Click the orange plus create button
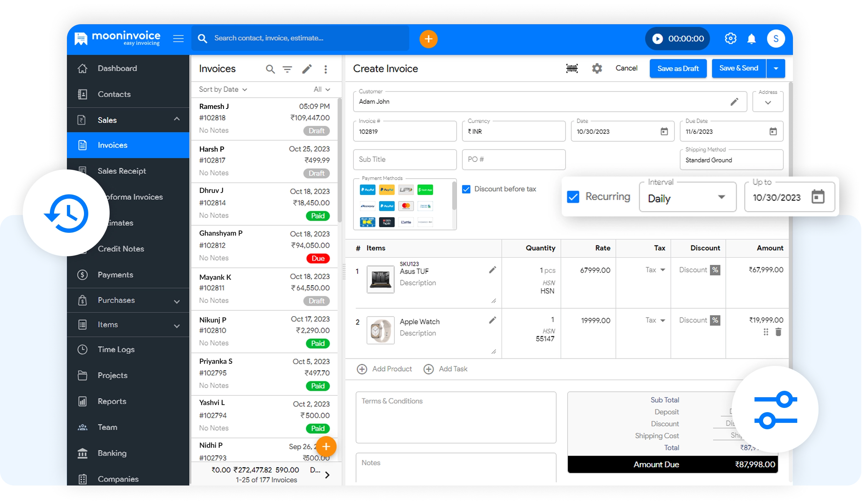This screenshot has width=862, height=504. click(428, 38)
